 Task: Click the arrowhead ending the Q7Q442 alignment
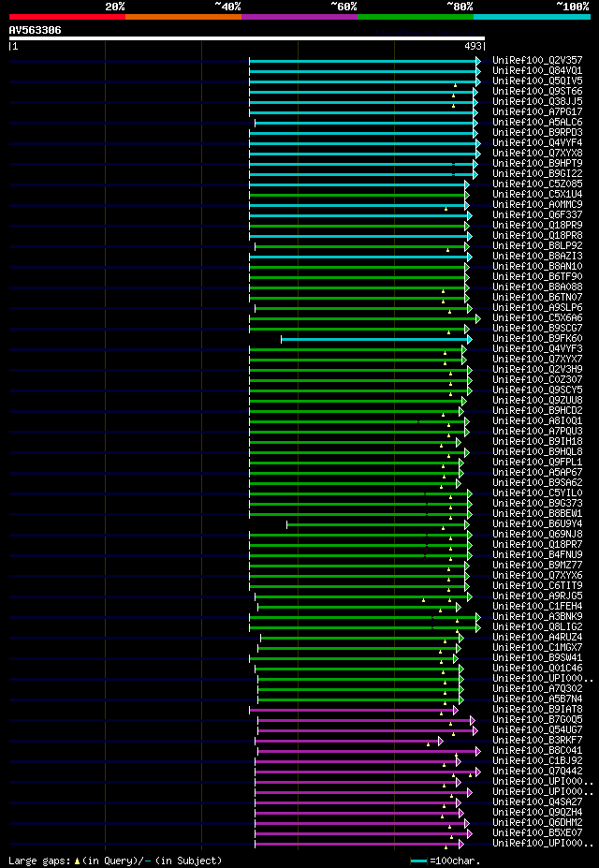point(478,772)
